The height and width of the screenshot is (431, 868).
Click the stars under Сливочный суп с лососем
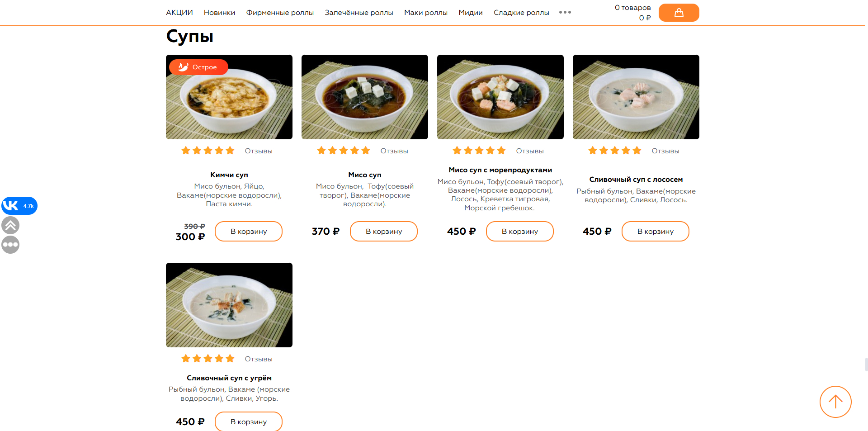pyautogui.click(x=615, y=151)
